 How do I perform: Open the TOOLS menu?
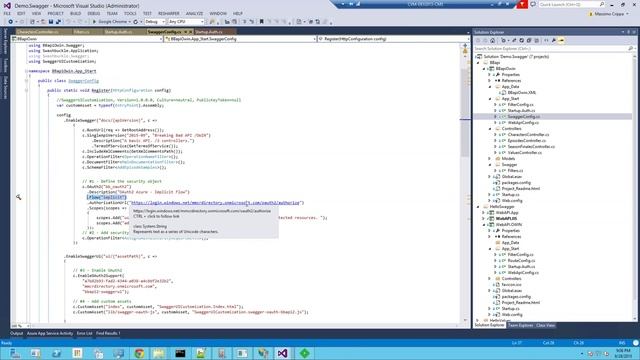point(130,13)
